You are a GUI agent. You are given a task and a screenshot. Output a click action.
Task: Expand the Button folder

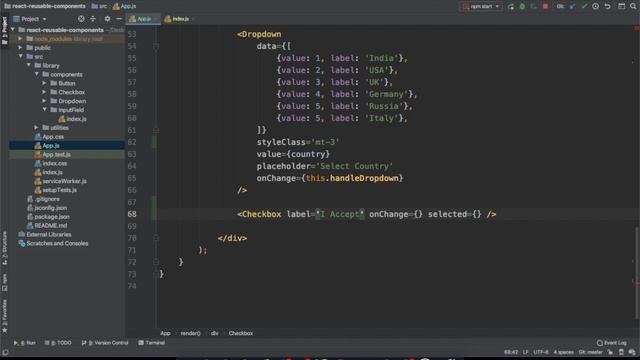click(44, 83)
